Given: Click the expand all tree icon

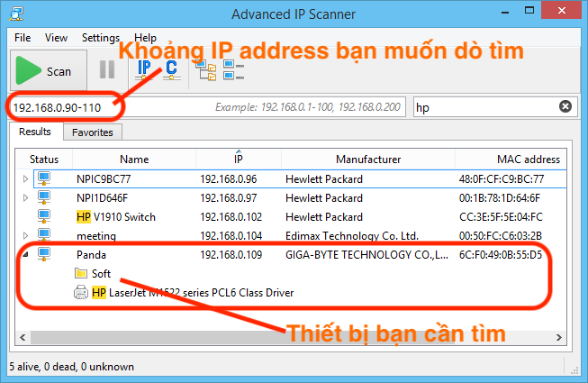Looking at the screenshot, I should (206, 70).
